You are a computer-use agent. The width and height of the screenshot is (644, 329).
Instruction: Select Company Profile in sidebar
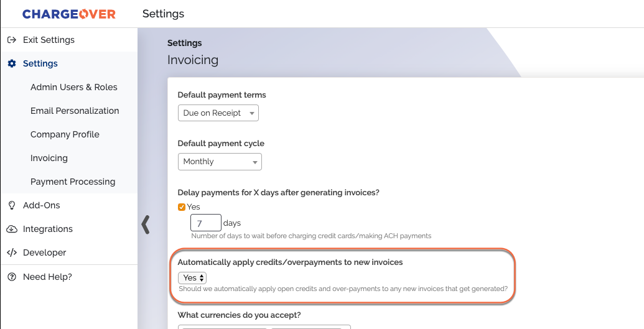(65, 134)
